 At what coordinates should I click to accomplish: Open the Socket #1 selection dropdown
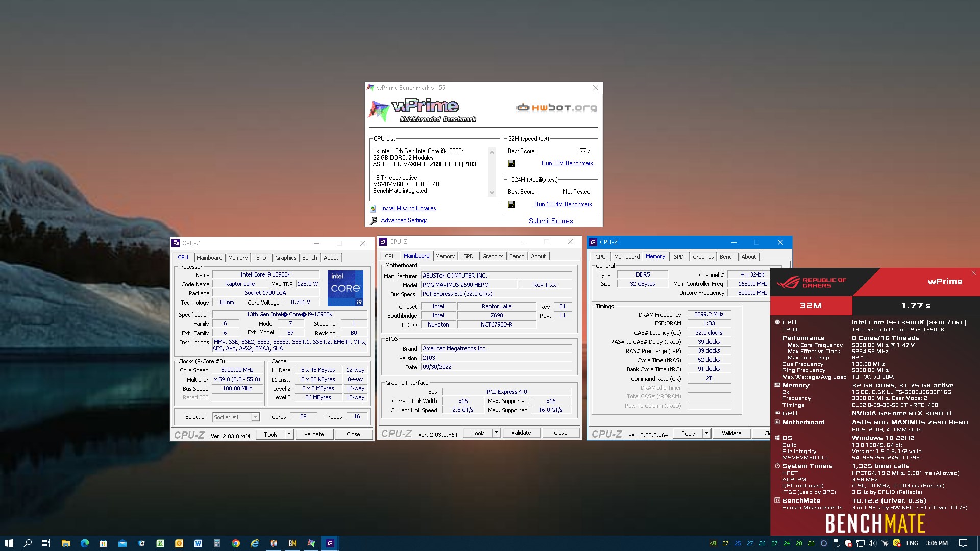(x=236, y=417)
